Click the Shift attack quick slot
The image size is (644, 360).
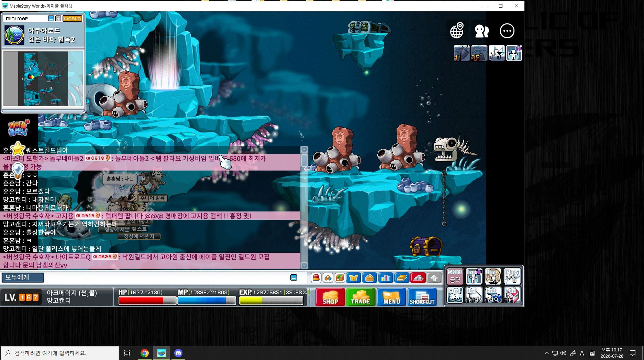(455, 276)
